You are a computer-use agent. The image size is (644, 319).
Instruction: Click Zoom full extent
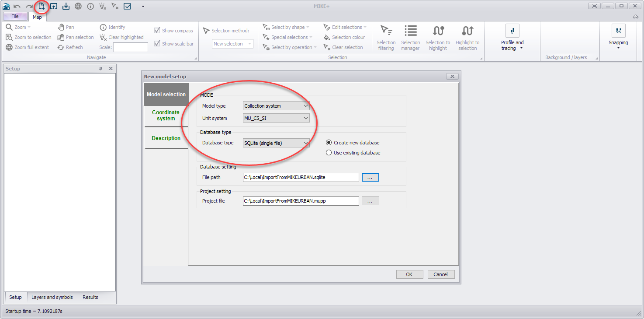point(27,47)
